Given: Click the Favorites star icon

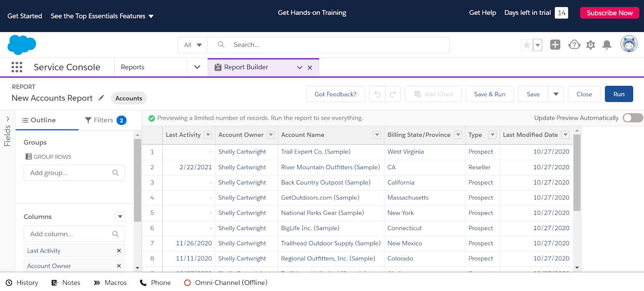Looking at the screenshot, I should [526, 45].
